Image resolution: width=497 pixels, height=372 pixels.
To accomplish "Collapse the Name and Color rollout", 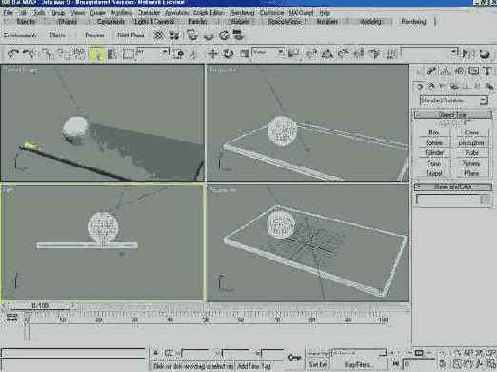I will tap(453, 187).
